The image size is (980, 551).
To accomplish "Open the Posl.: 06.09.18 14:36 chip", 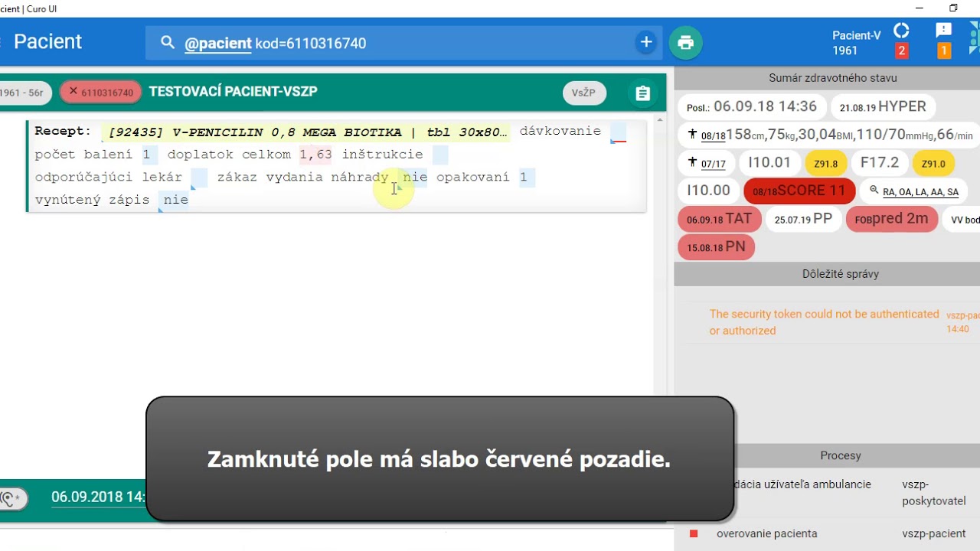I will [751, 107].
